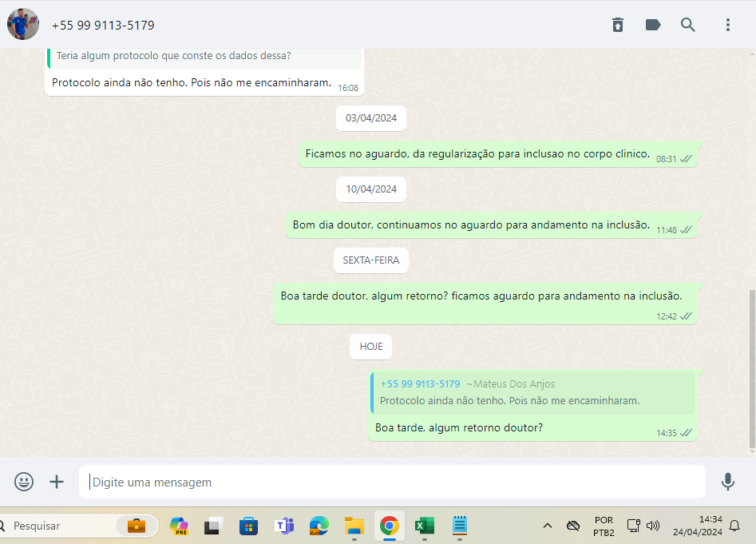Click the label tag icon in header
Viewport: 756px width, 544px height.
[x=653, y=25]
